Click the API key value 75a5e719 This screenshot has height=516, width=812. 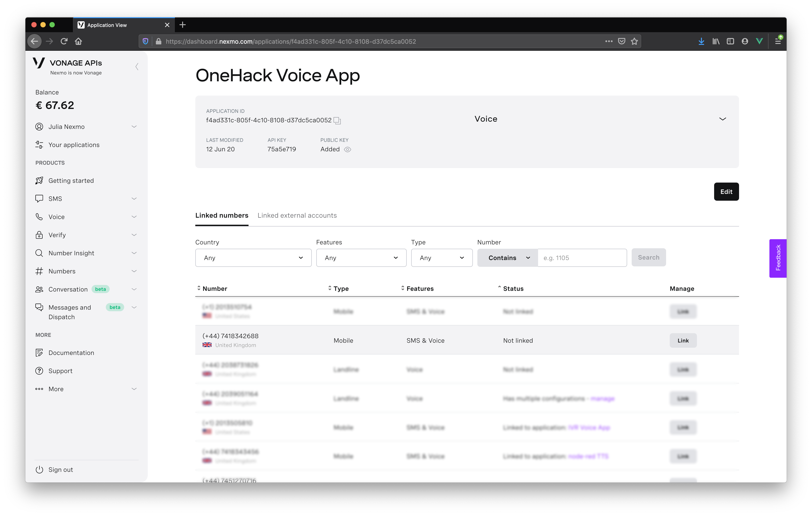click(282, 149)
